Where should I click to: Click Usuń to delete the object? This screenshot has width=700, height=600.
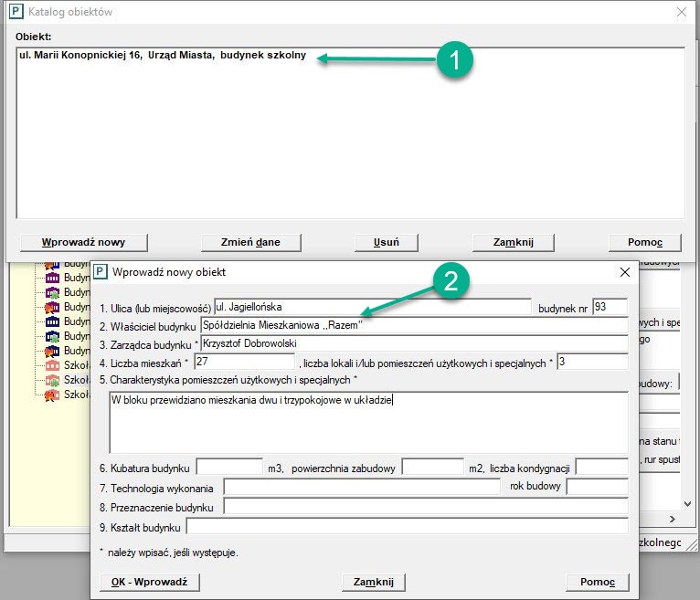pyautogui.click(x=386, y=242)
